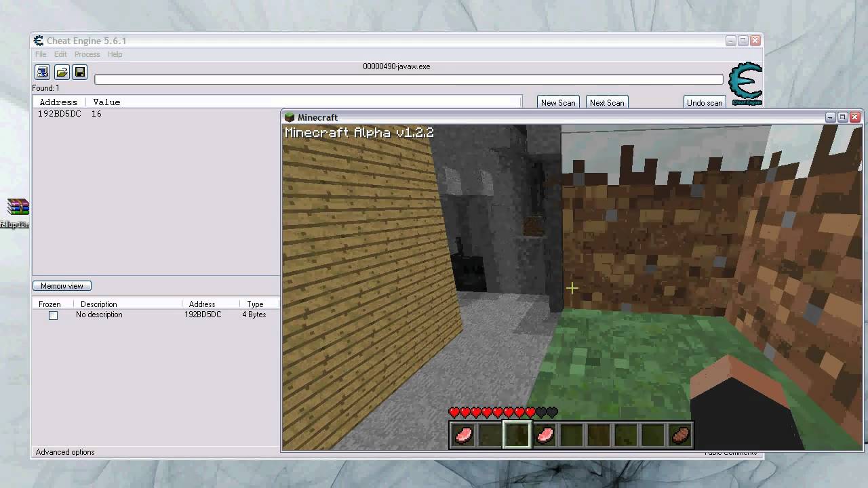Image resolution: width=868 pixels, height=488 pixels.
Task: Click the Description column header
Action: (x=99, y=304)
